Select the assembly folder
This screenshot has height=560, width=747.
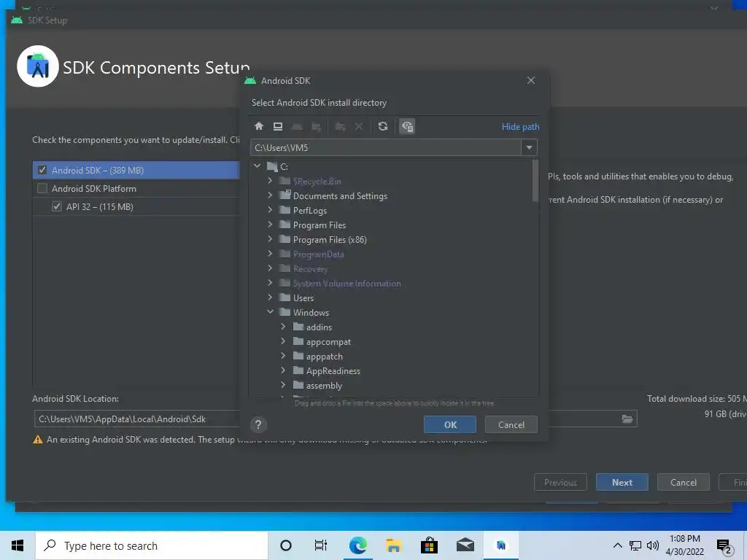(324, 386)
